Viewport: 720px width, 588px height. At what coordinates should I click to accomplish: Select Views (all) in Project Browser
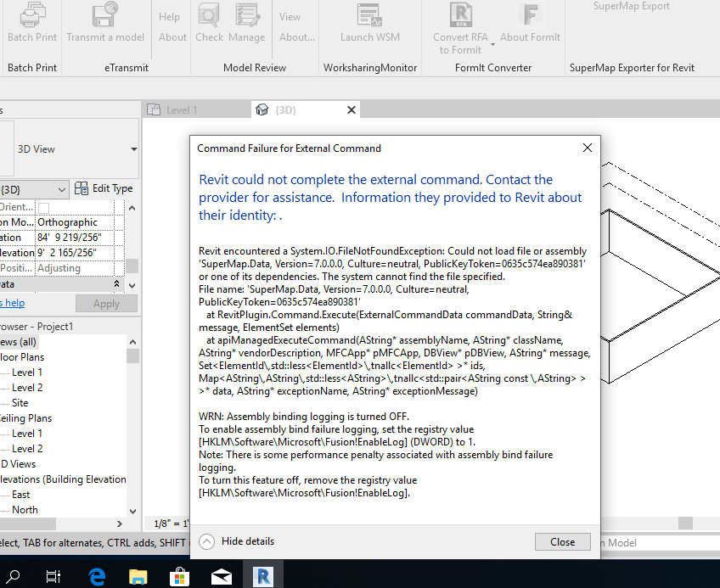coord(19,342)
